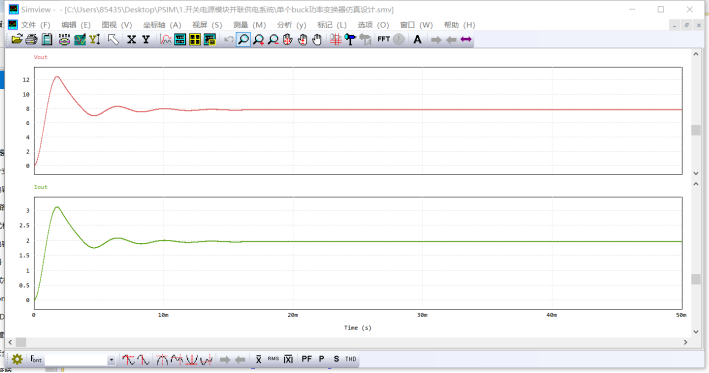This screenshot has width=709, height=373.
Task: Toggle the red measure crosshair tool
Action: (x=336, y=40)
